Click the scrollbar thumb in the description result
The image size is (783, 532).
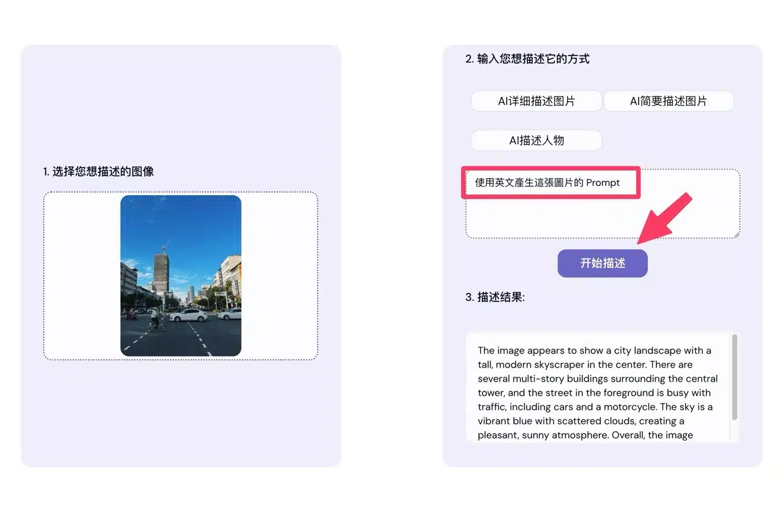tap(734, 376)
